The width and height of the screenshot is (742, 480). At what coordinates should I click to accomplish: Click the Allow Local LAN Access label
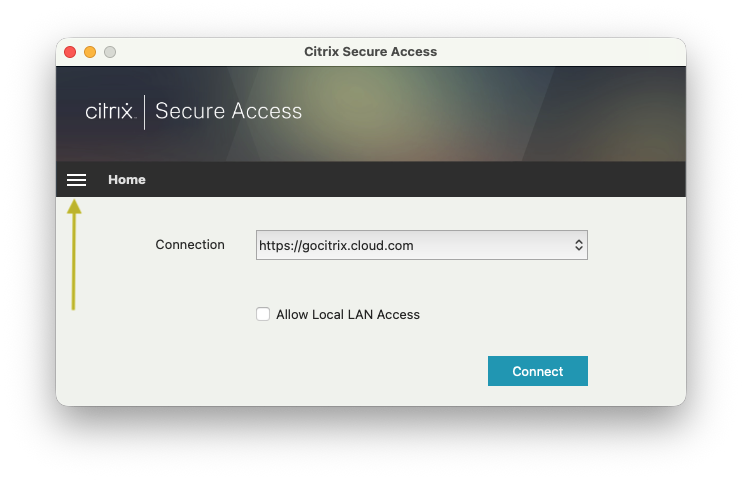click(348, 314)
